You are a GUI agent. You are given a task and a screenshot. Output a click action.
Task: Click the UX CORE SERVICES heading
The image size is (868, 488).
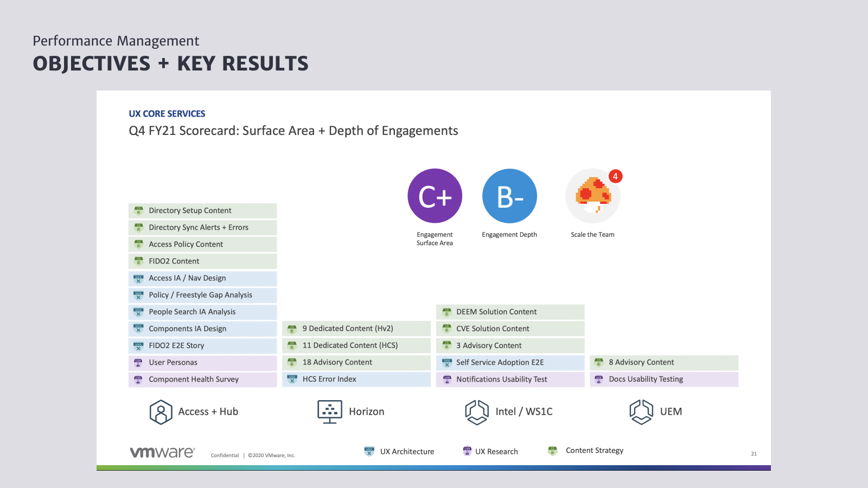click(167, 114)
